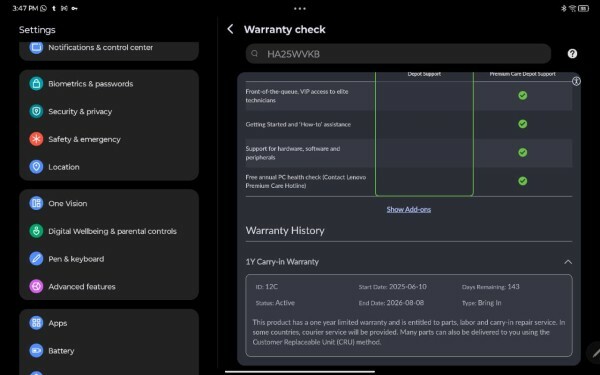This screenshot has height=375, width=600.
Task: Tap the search magnifier icon
Action: point(254,54)
